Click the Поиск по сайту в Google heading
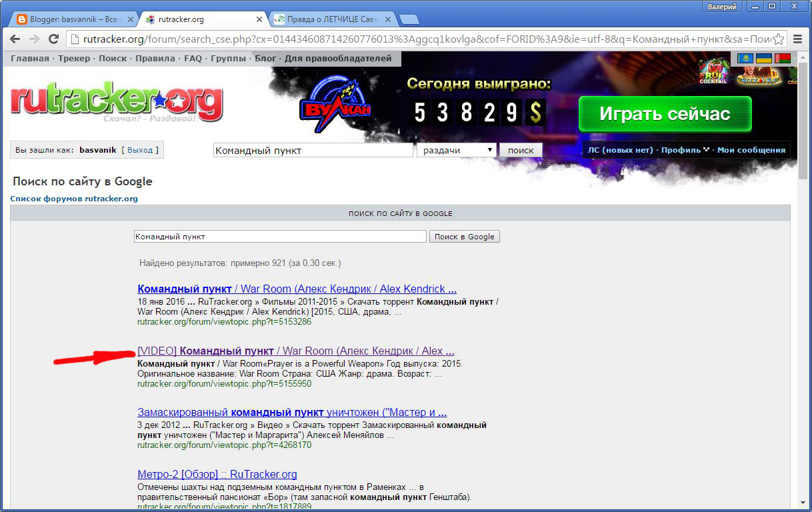 (83, 181)
